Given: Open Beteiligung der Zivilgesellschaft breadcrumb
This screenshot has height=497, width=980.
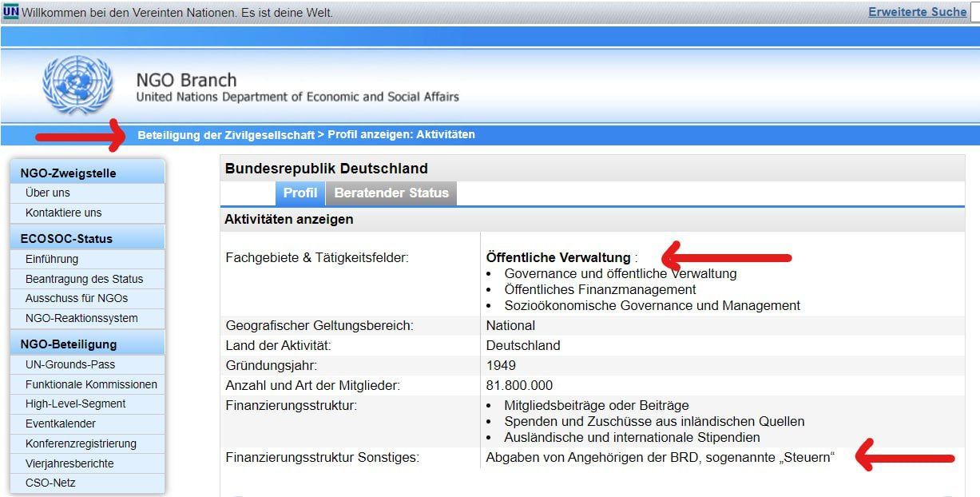Looking at the screenshot, I should (x=226, y=135).
